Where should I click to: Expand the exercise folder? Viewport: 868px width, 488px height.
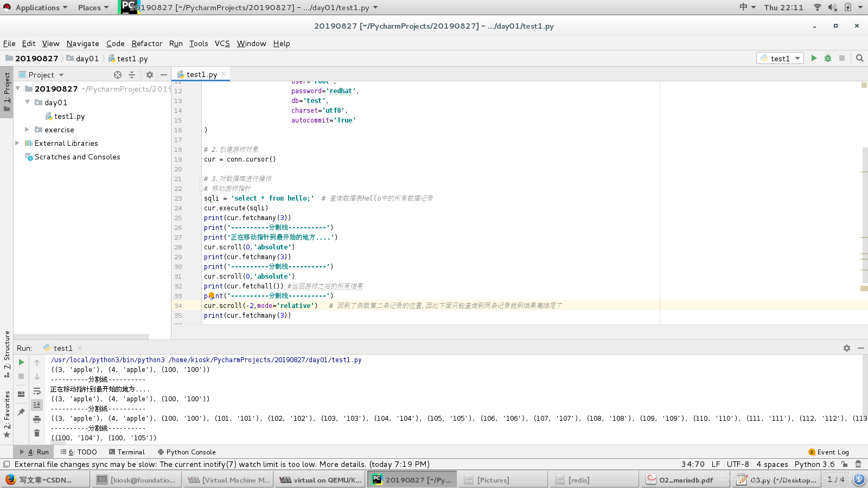(x=27, y=129)
